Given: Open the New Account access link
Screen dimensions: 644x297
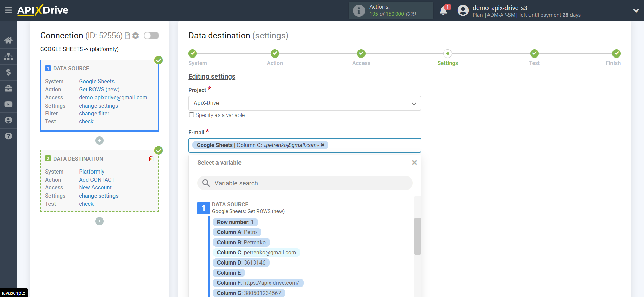Looking at the screenshot, I should tap(96, 187).
